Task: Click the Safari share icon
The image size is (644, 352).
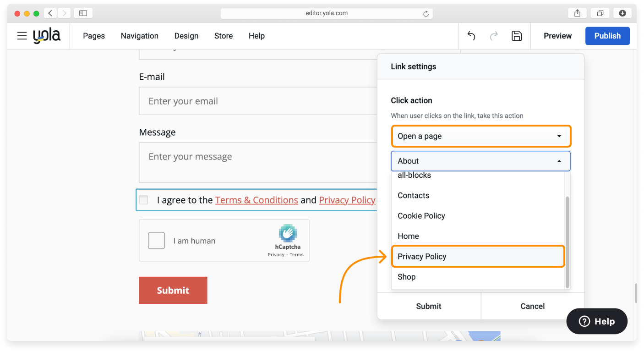Action: click(x=577, y=13)
